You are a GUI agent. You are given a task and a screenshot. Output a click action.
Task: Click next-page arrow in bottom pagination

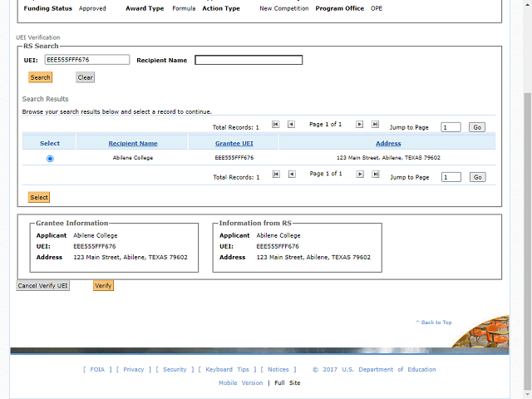360,174
